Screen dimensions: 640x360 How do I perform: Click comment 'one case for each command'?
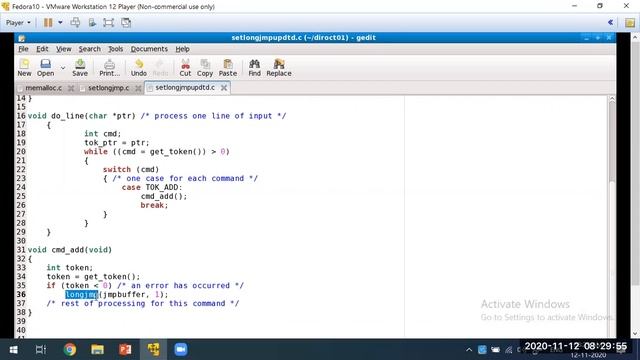pyautogui.click(x=185, y=178)
